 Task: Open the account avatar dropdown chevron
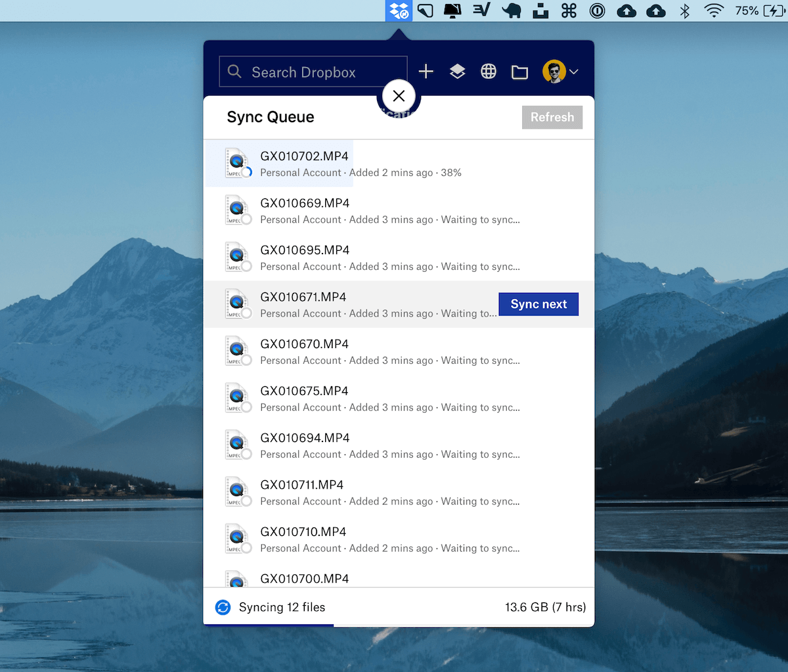click(574, 72)
